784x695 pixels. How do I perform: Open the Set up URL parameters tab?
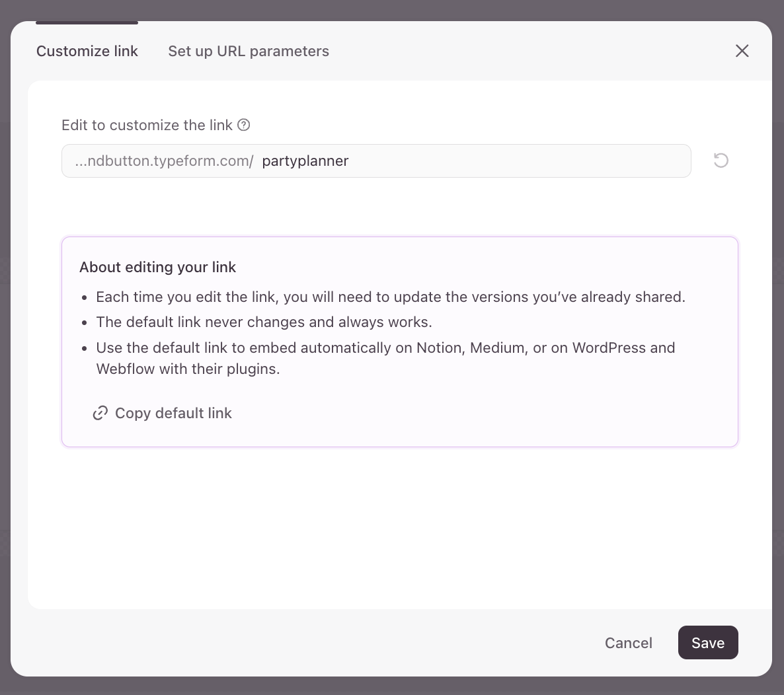point(249,51)
